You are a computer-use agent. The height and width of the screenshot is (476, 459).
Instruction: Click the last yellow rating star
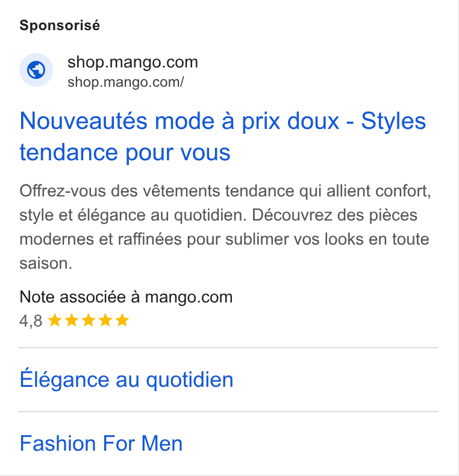(122, 321)
